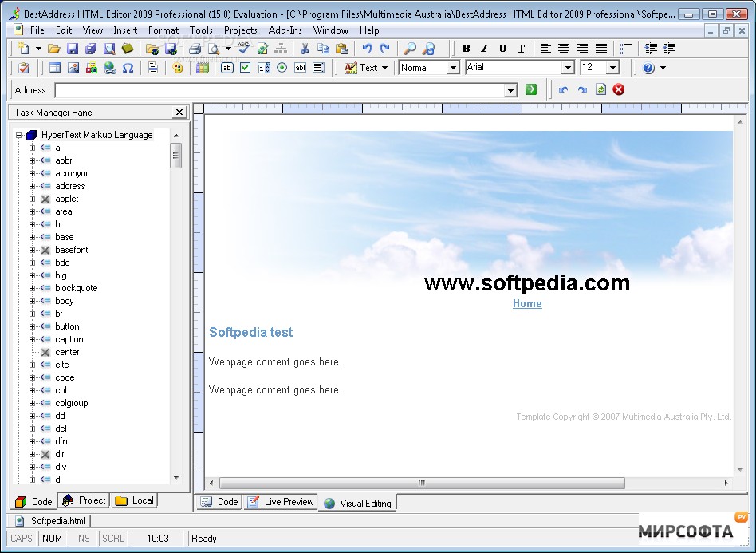Open the Projects menu
Image resolution: width=756 pixels, height=553 pixels.
pos(240,30)
